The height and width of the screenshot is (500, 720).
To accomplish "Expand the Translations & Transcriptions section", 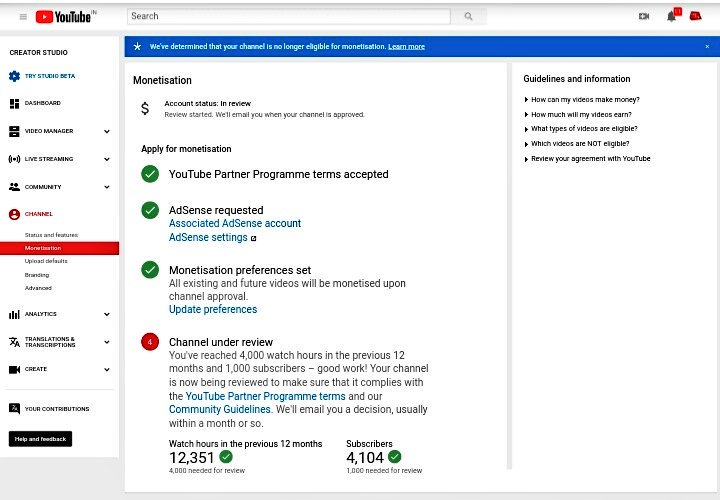I will pos(107,342).
